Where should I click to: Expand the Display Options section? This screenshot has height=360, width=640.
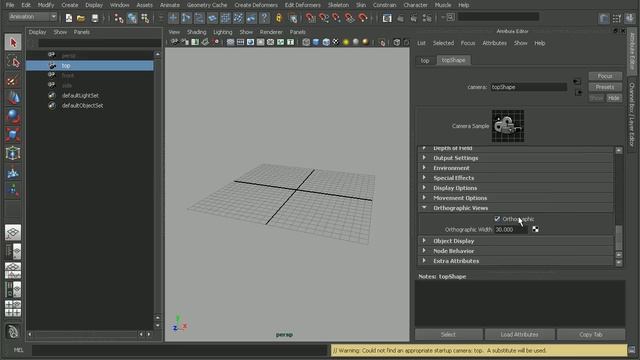coord(515,188)
